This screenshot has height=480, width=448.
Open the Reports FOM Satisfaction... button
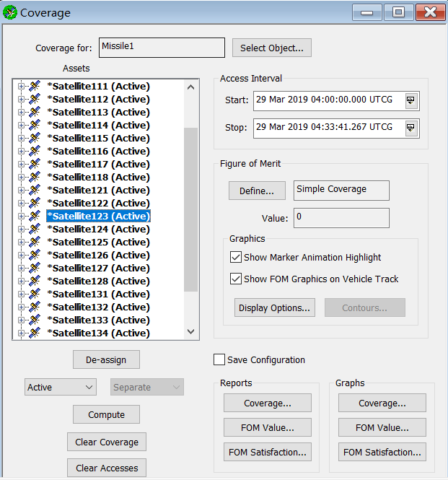tap(268, 452)
